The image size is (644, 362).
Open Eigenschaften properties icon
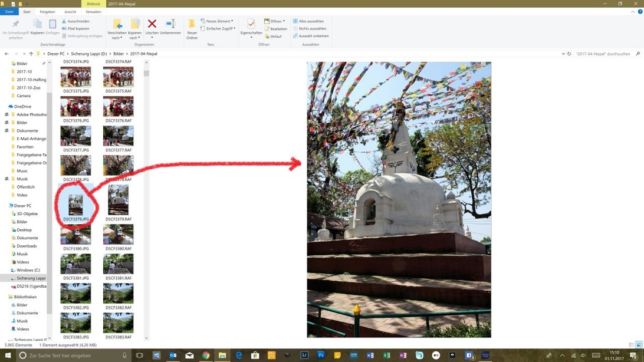(x=251, y=24)
